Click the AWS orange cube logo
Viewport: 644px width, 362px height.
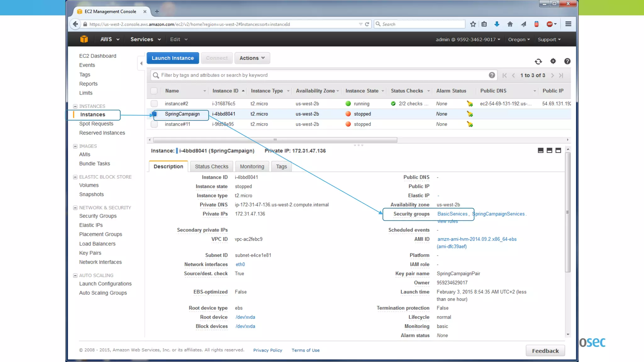tap(84, 39)
